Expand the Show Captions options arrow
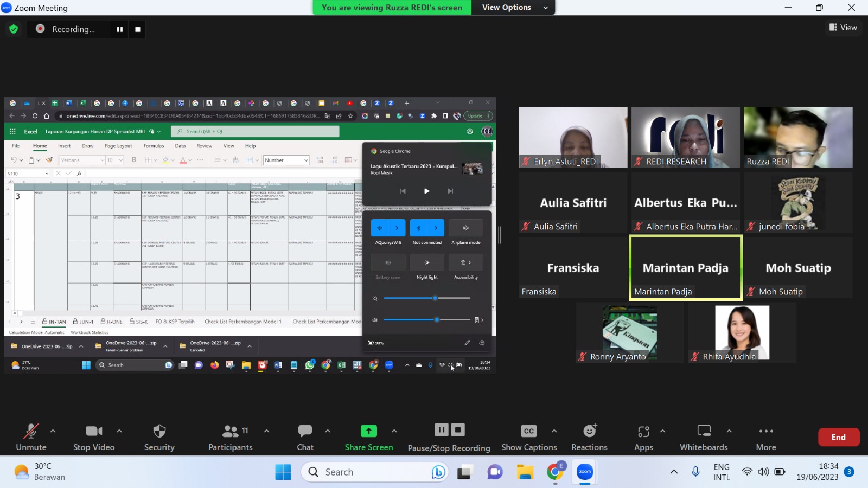This screenshot has width=868, height=488. (554, 431)
